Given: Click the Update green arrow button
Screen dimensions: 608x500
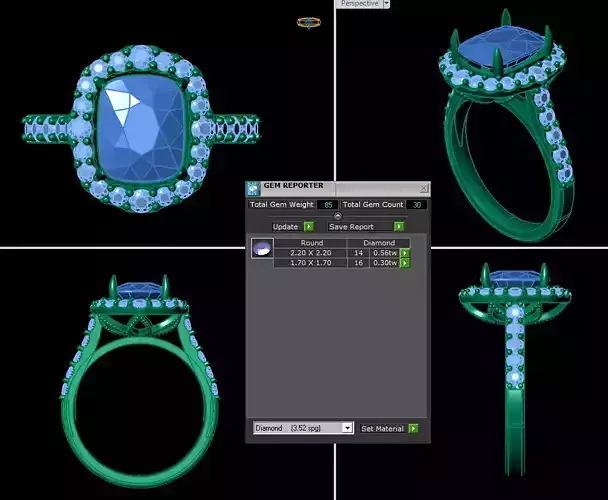Looking at the screenshot, I should [x=309, y=227].
